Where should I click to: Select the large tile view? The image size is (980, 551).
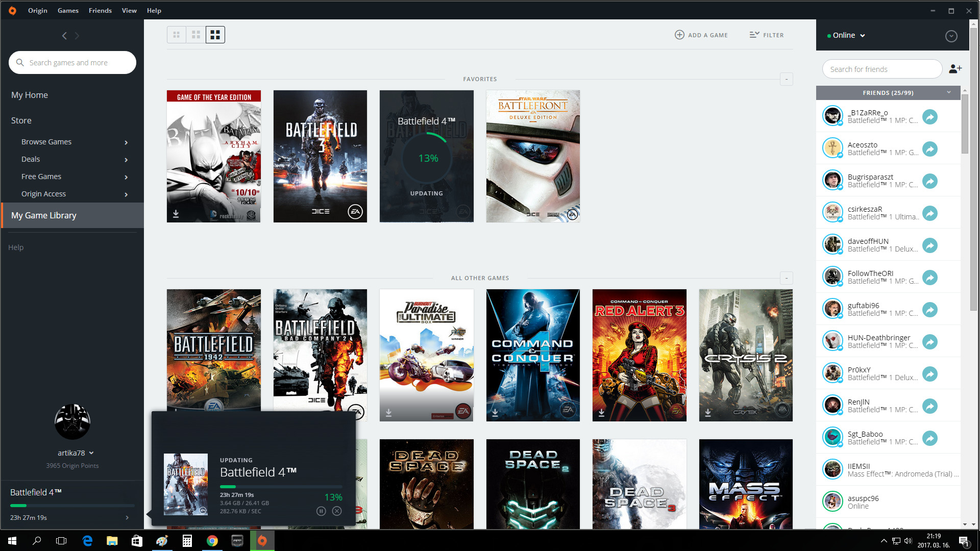215,35
